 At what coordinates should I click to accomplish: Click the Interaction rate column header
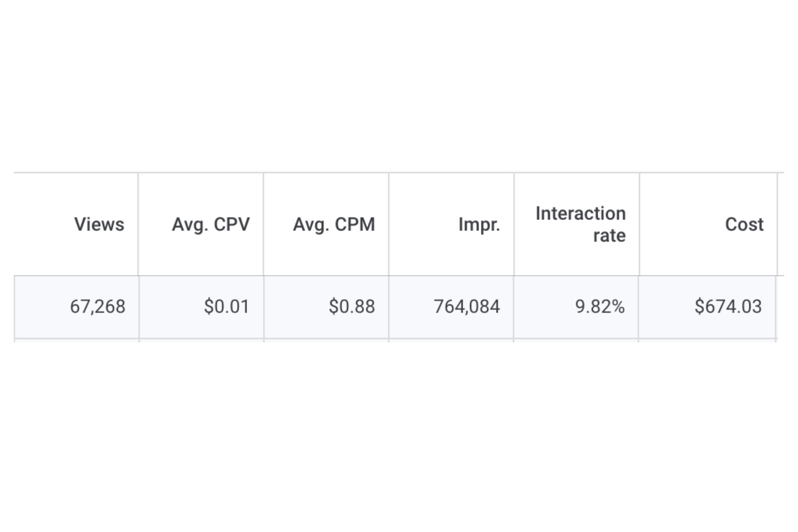[581, 224]
